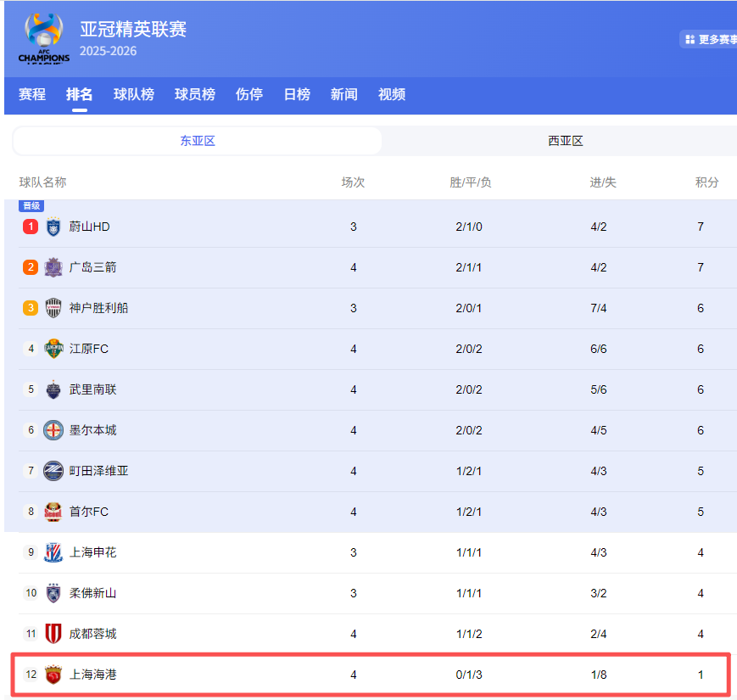Click 上海海港 record 0/1/3

click(469, 675)
